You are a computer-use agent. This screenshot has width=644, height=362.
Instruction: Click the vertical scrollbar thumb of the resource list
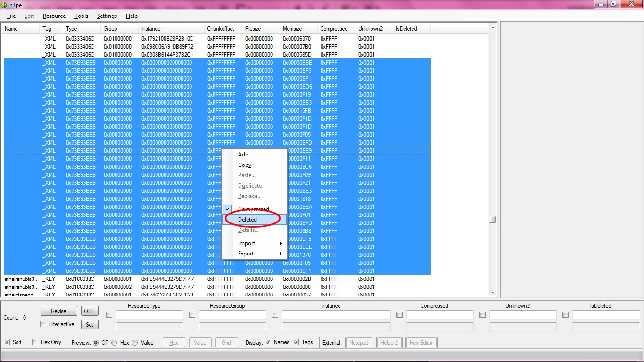tap(492, 219)
